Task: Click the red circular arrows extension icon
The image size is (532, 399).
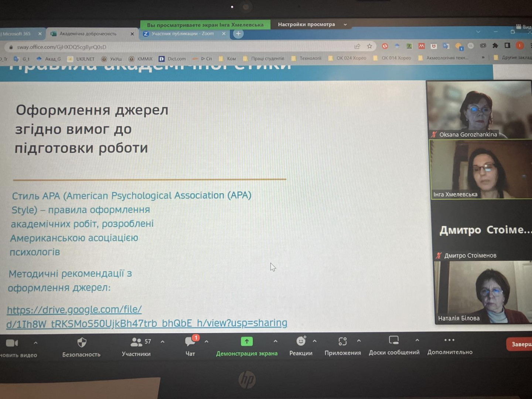Action: pos(385,46)
